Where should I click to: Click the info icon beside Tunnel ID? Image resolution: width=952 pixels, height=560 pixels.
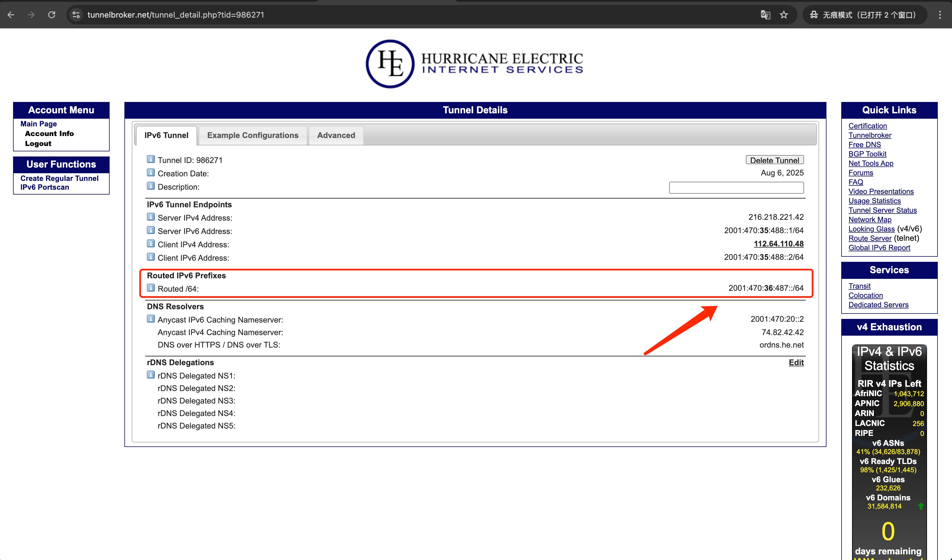151,159
